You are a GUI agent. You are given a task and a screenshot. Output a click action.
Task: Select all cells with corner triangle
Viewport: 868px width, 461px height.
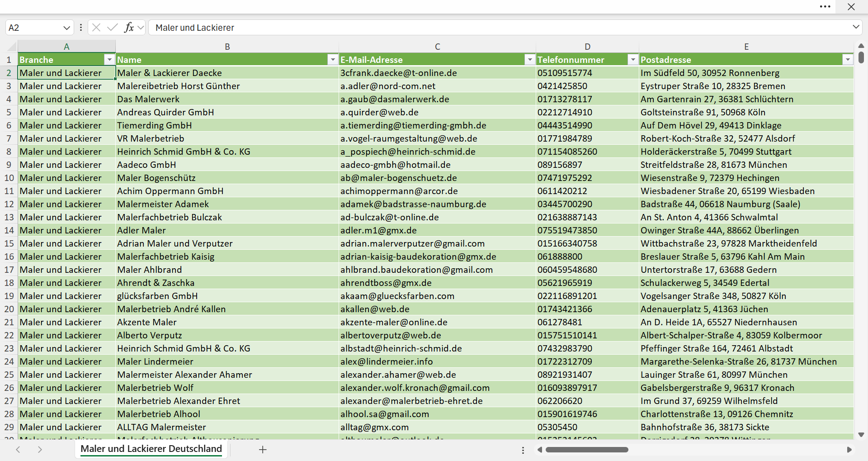point(12,46)
